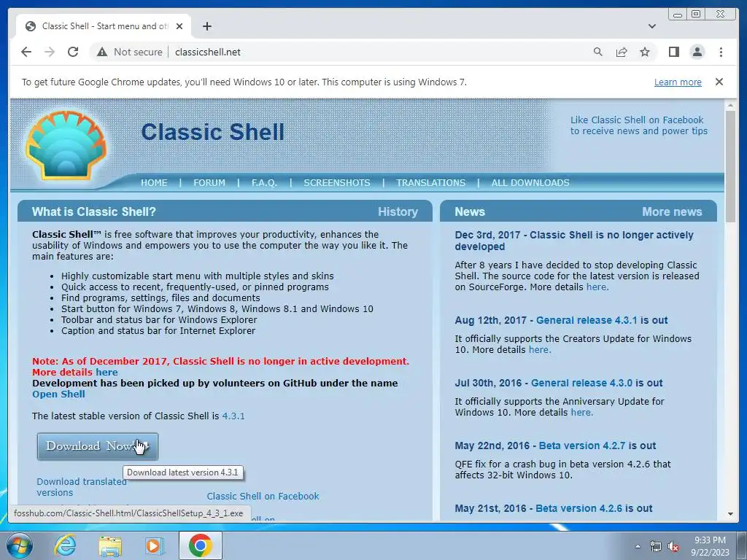Open the Chrome three-dot menu
Image resolution: width=747 pixels, height=560 pixels.
click(721, 52)
